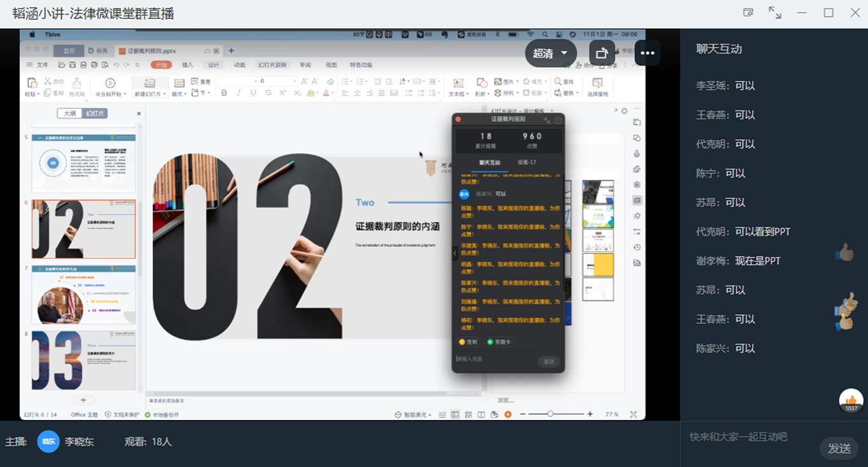Switch slide panel to 大纲 view
Viewport: 868px width, 467px height.
[x=69, y=113]
